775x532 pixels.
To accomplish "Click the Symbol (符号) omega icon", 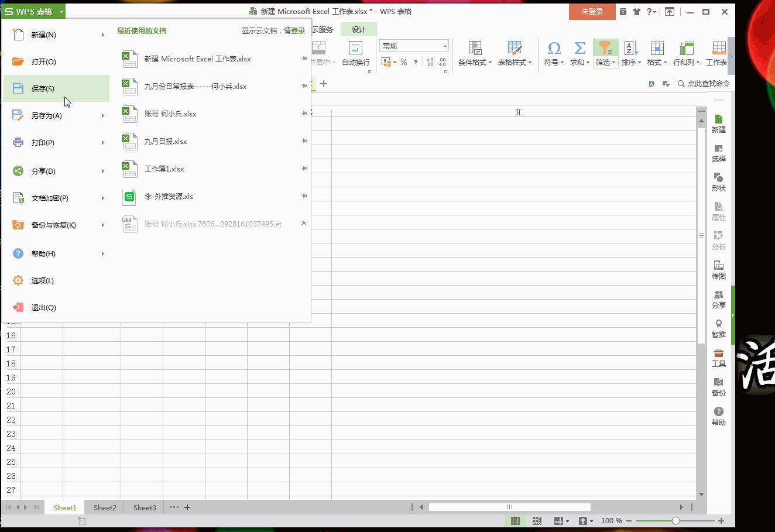I will [x=554, y=48].
